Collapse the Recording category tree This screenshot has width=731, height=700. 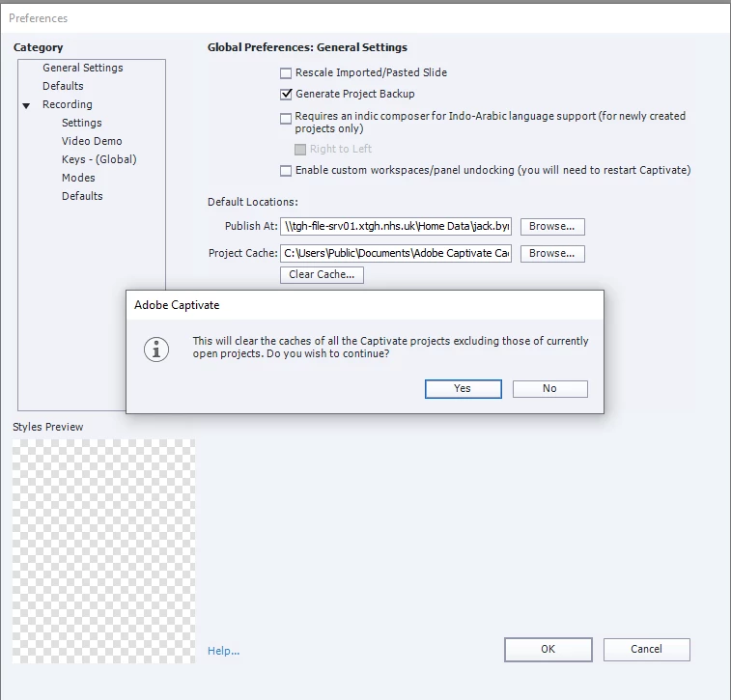[27, 106]
